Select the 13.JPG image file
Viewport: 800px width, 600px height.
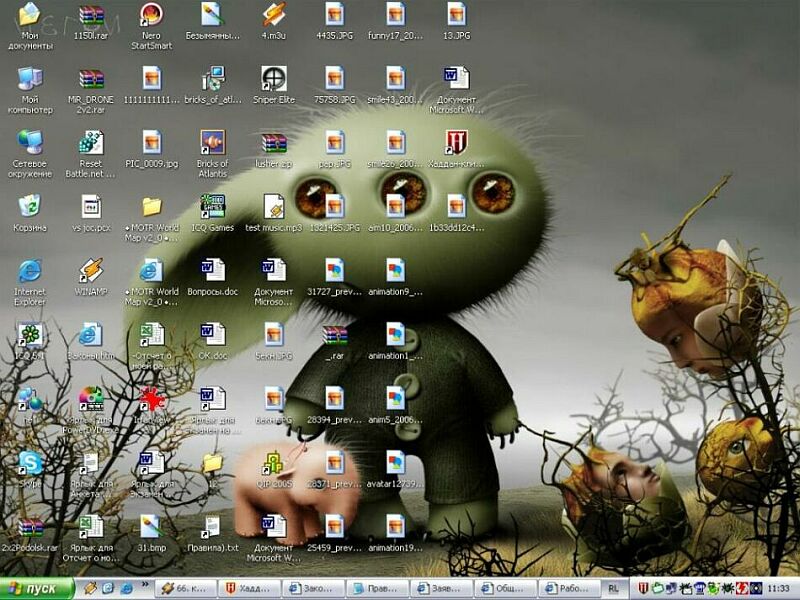456,15
